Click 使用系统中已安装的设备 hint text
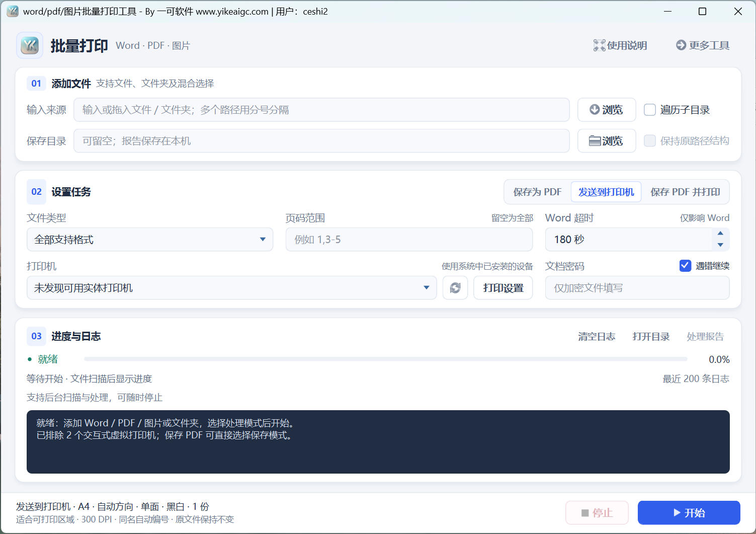756x534 pixels. [x=487, y=266]
